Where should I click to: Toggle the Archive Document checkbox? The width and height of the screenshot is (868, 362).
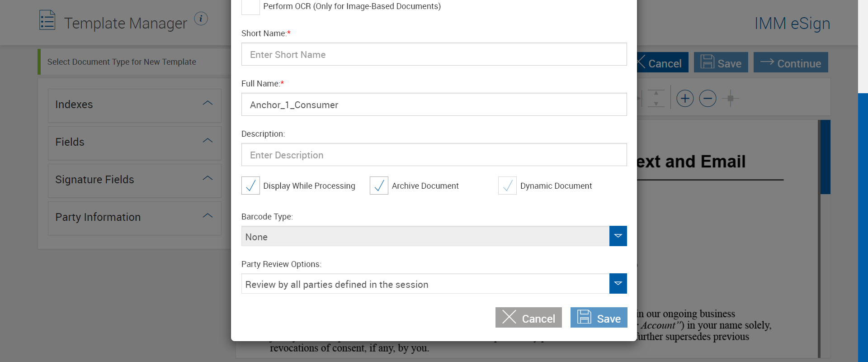[x=379, y=186]
